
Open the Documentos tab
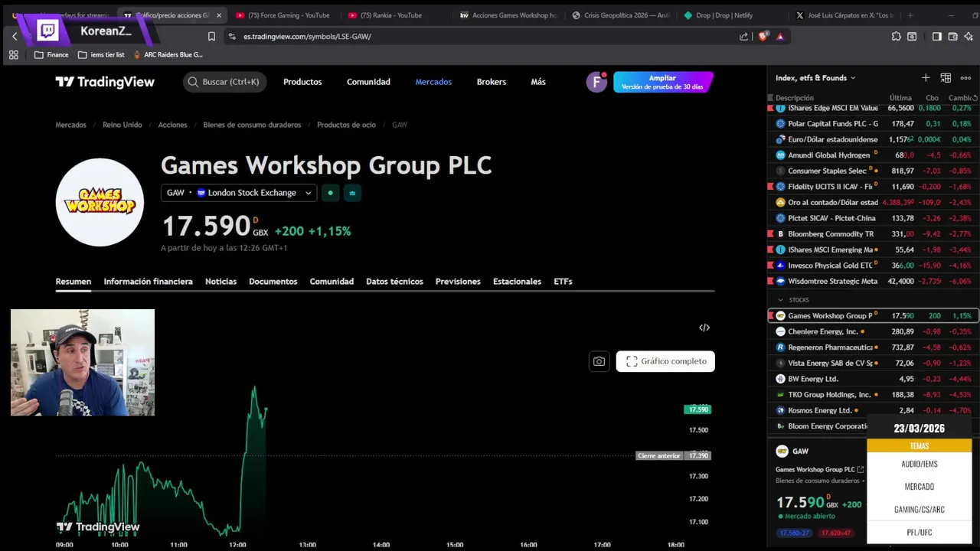click(x=273, y=282)
